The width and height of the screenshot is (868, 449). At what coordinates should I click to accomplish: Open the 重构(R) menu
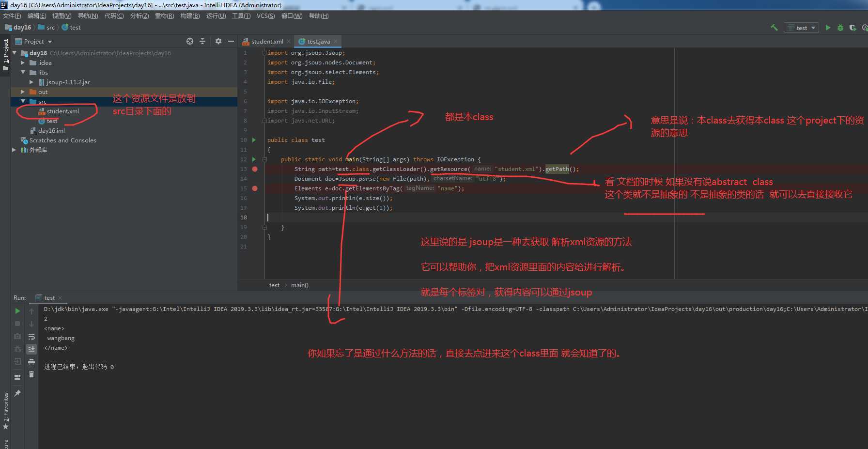pyautogui.click(x=164, y=16)
